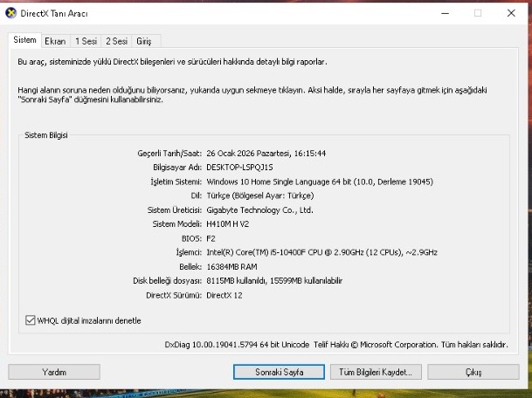
Task: Click the Bellek label
Action: pos(190,267)
